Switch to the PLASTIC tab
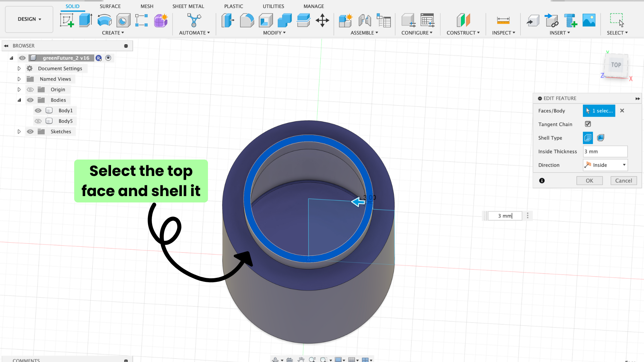The image size is (644, 362). pyautogui.click(x=233, y=6)
